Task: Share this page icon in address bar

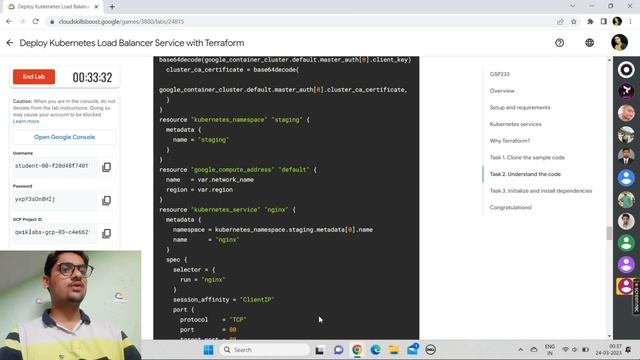Action: (x=560, y=22)
